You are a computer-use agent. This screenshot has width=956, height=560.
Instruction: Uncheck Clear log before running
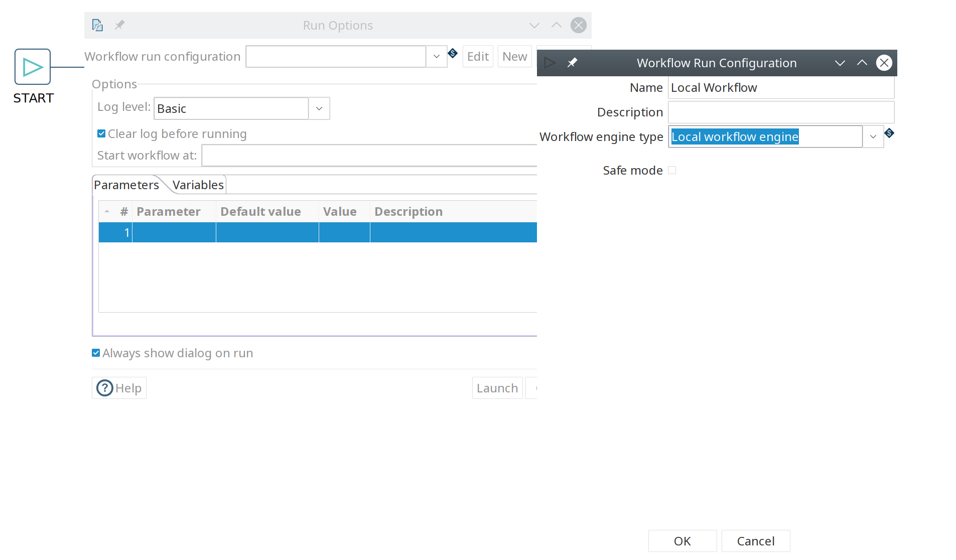pyautogui.click(x=101, y=133)
